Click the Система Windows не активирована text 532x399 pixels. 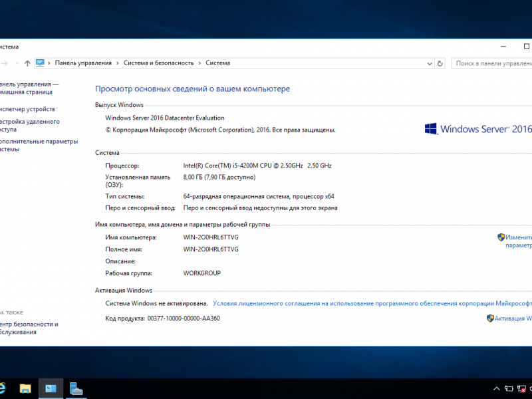click(156, 303)
